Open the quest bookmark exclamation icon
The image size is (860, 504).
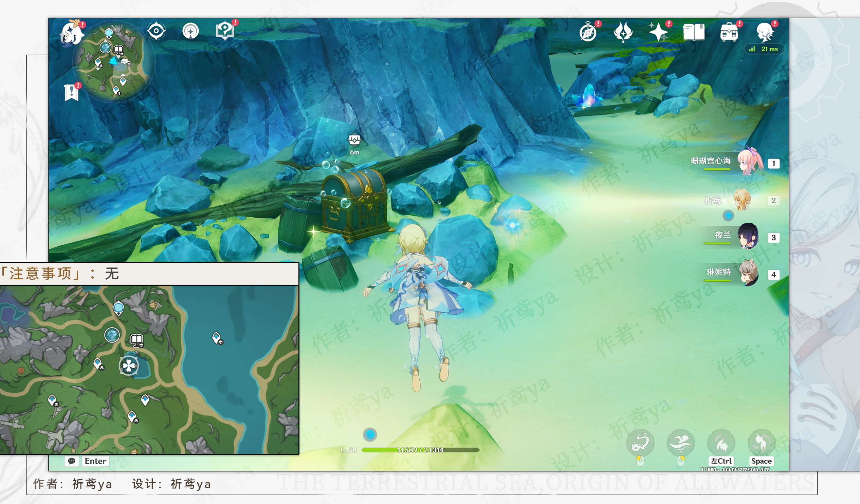[72, 92]
